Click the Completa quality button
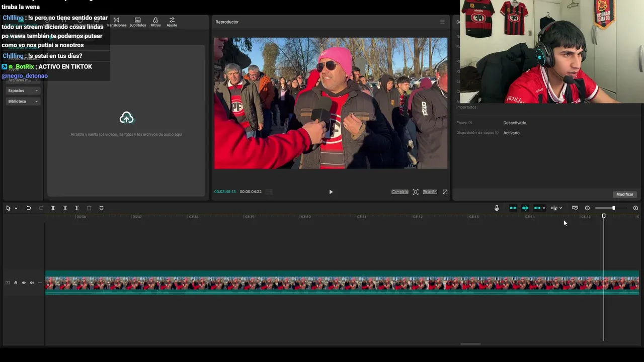Screen dimensions: 644x362 tap(400, 192)
